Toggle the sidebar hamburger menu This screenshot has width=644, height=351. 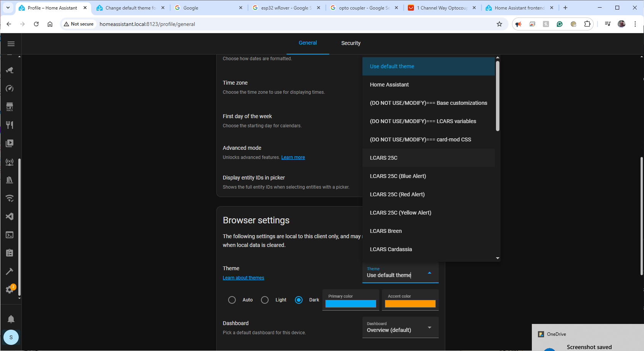click(11, 44)
